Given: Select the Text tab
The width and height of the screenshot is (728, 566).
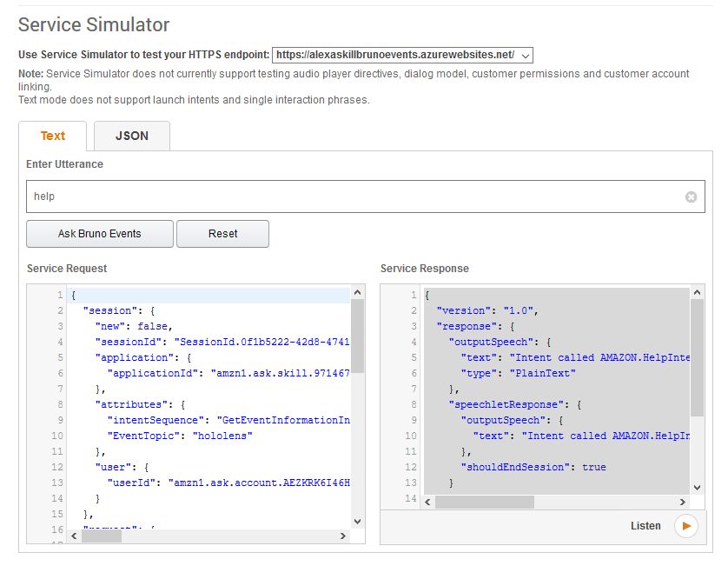Looking at the screenshot, I should tap(53, 136).
